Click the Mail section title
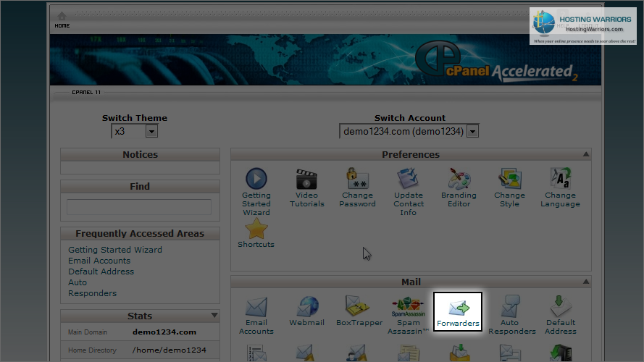644x362 pixels. click(411, 282)
